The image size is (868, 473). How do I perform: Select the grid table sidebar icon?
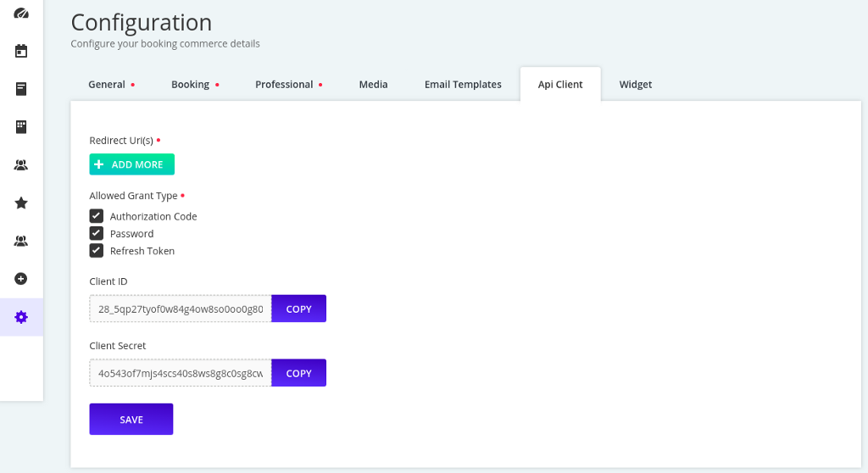[x=21, y=127]
